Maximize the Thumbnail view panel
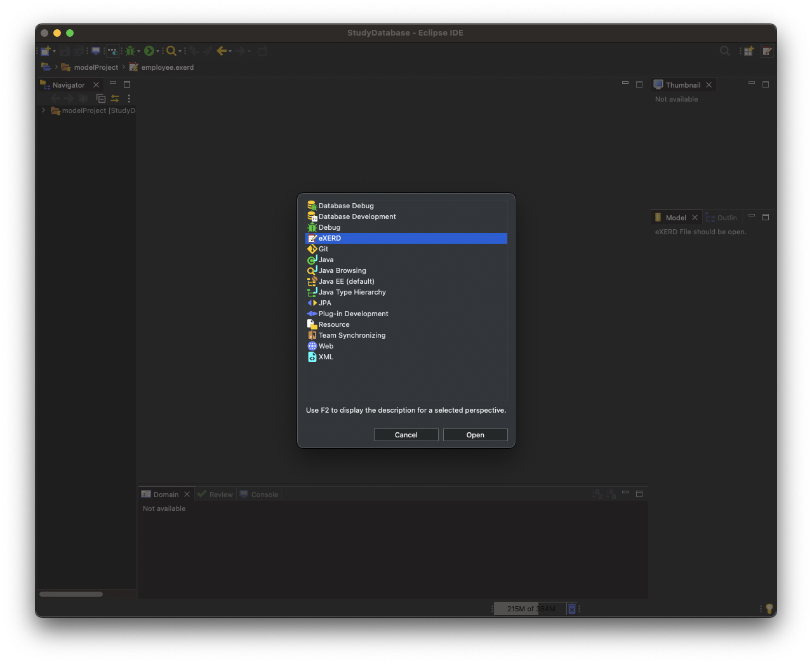Screen dimensions: 812x664 pyautogui.click(x=766, y=84)
